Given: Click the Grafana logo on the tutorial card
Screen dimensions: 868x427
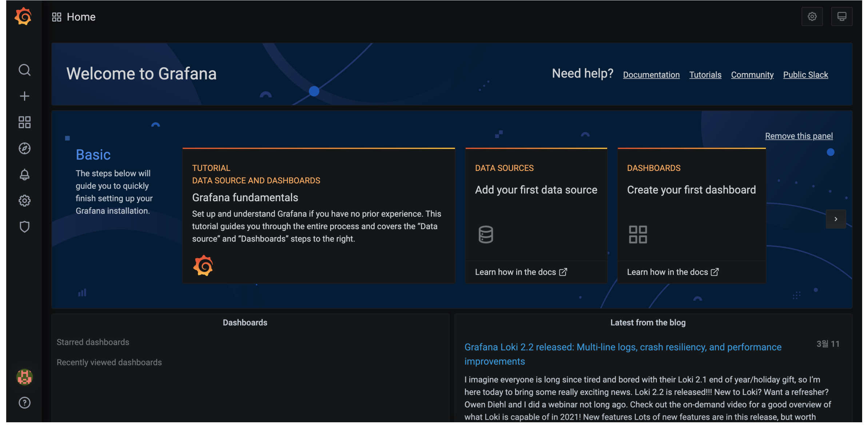Looking at the screenshot, I should pyautogui.click(x=203, y=266).
